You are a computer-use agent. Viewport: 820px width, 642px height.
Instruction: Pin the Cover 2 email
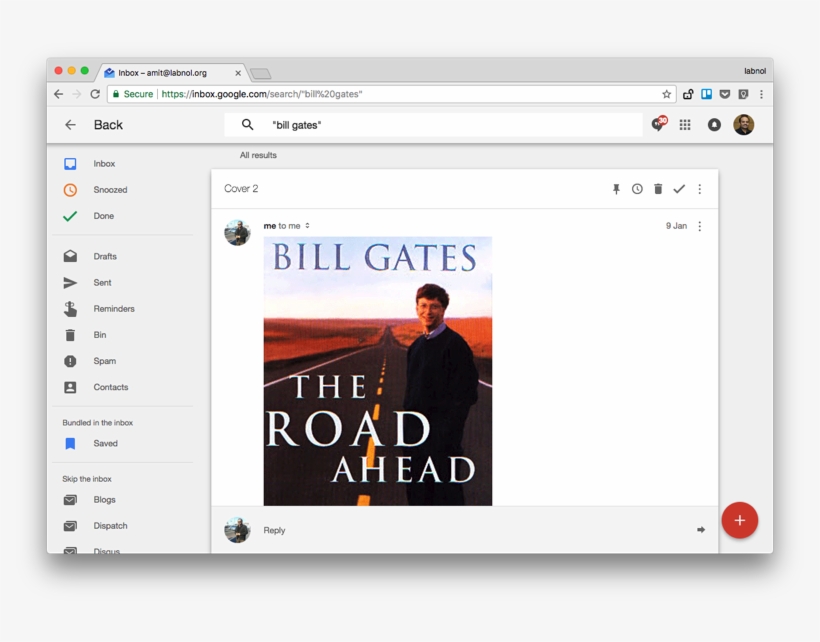click(x=616, y=189)
